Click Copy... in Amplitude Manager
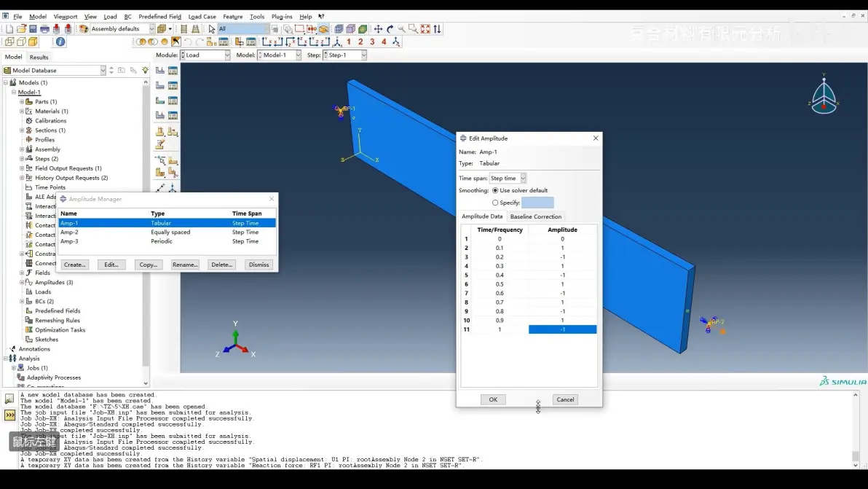868x489 pixels. pyautogui.click(x=149, y=265)
